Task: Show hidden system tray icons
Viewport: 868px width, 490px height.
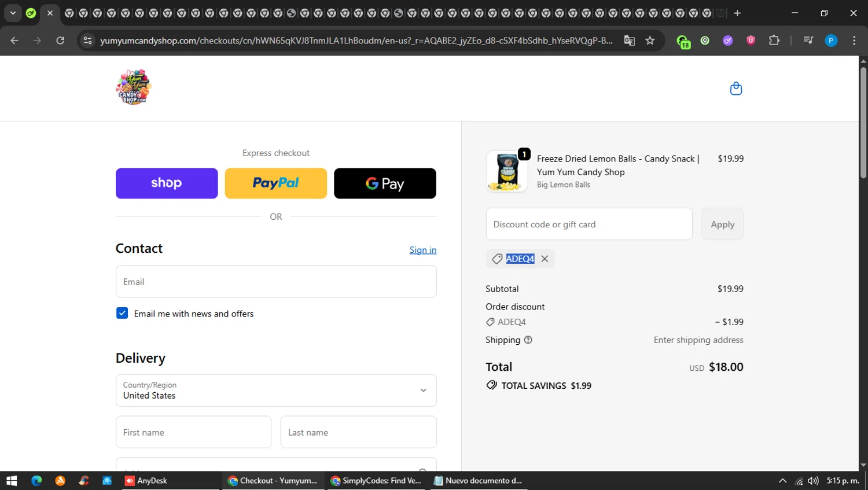Action: [x=782, y=481]
